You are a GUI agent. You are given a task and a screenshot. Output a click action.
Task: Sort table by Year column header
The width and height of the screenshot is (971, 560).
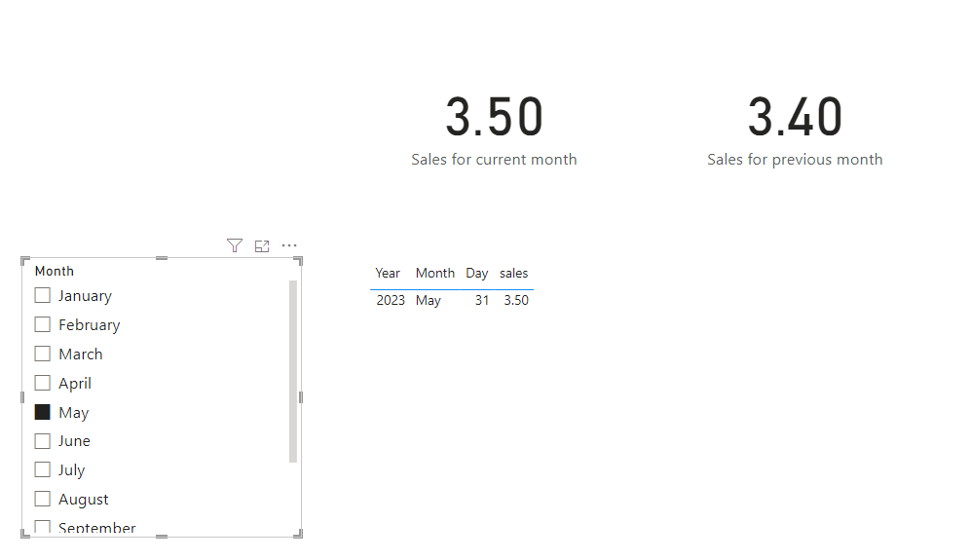pos(388,274)
